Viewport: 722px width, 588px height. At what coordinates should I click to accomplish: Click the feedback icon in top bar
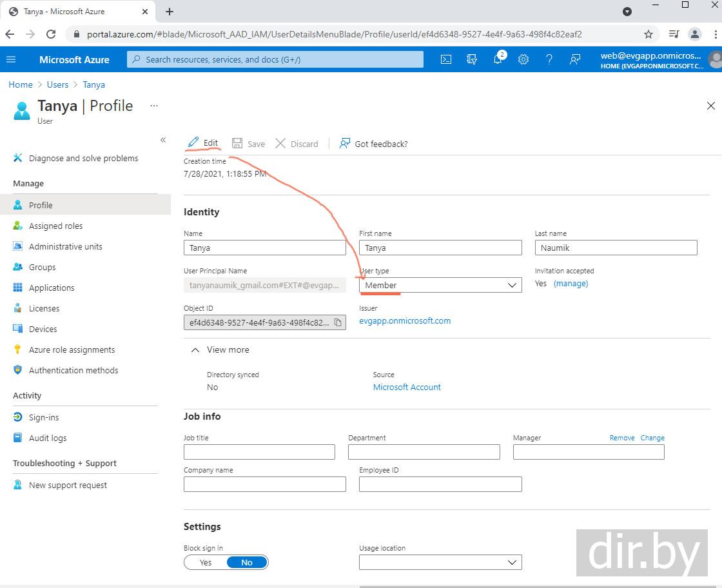coord(575,59)
